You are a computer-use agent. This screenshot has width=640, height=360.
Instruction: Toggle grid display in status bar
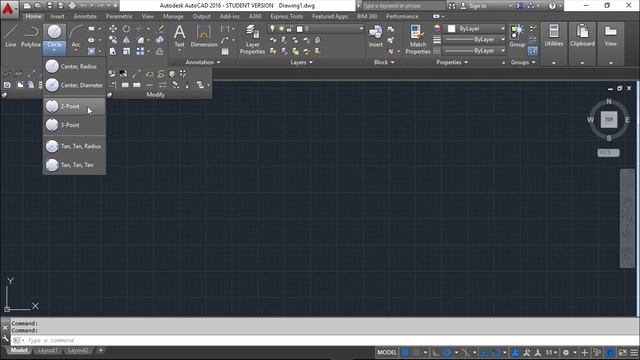tap(404, 352)
